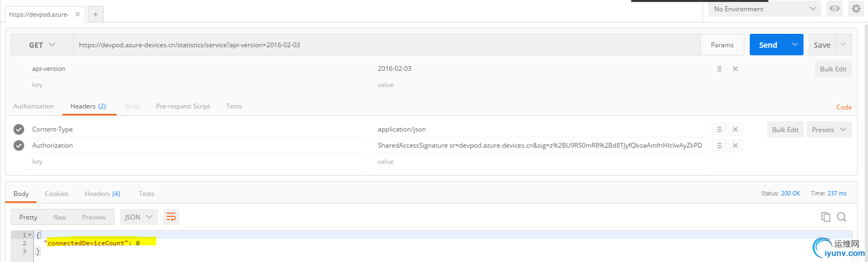Select the Pretty view mode
Viewport: 868px width, 262px height.
(x=28, y=217)
